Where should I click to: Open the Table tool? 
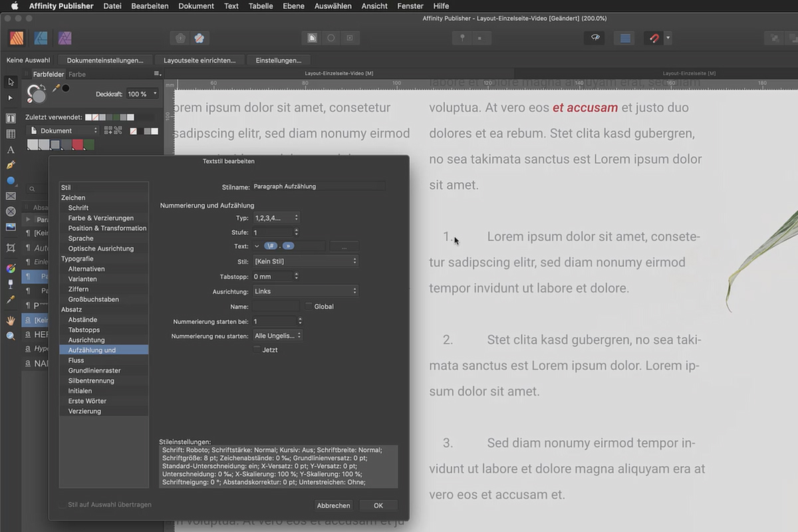pos(9,133)
